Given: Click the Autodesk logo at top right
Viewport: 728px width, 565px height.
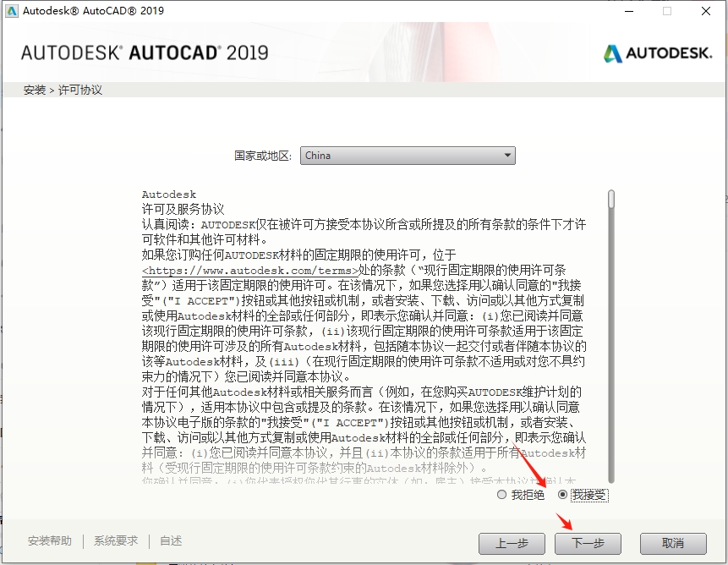Looking at the screenshot, I should click(x=658, y=51).
